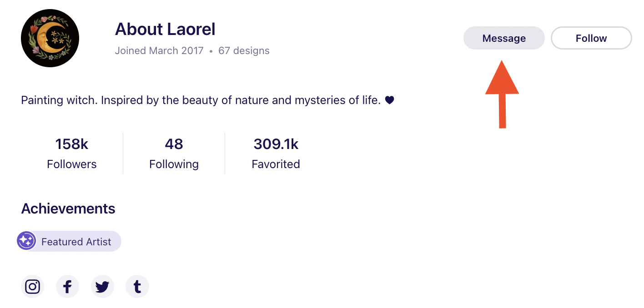Screen dimensions: 644x308
Task: Open the 67 designs link
Action: point(244,50)
